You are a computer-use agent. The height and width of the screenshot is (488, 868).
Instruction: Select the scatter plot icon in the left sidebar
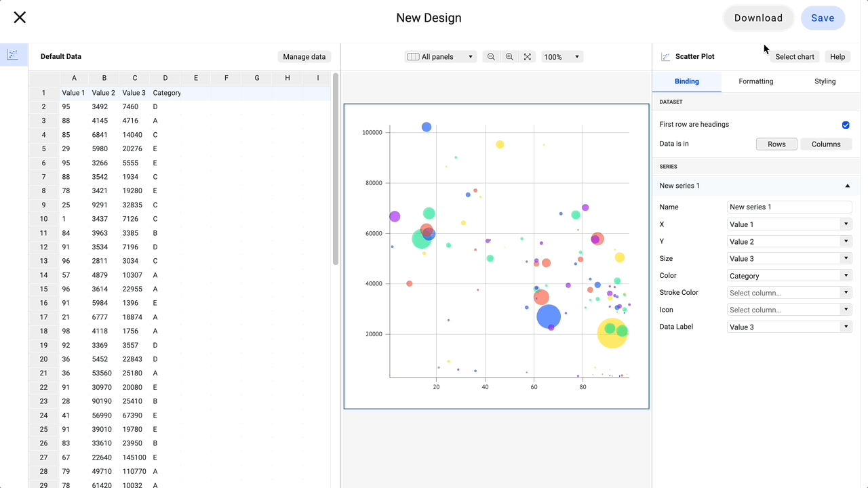14,54
